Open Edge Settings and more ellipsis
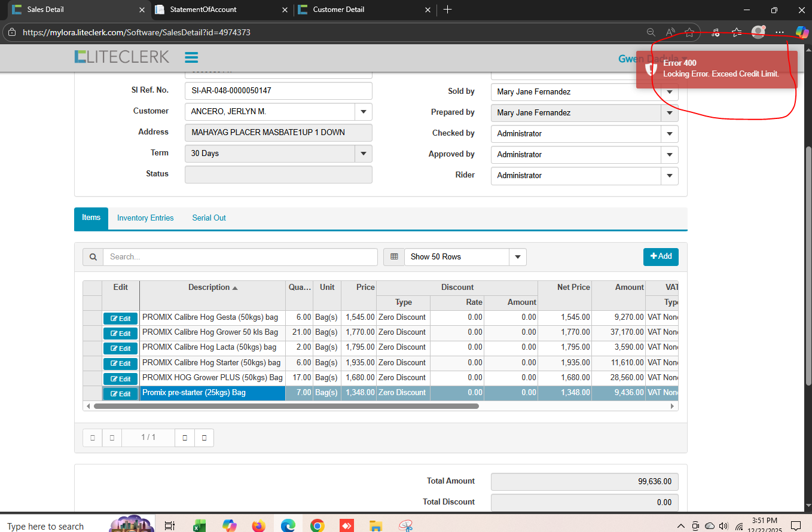This screenshot has width=812, height=532. pyautogui.click(x=779, y=32)
